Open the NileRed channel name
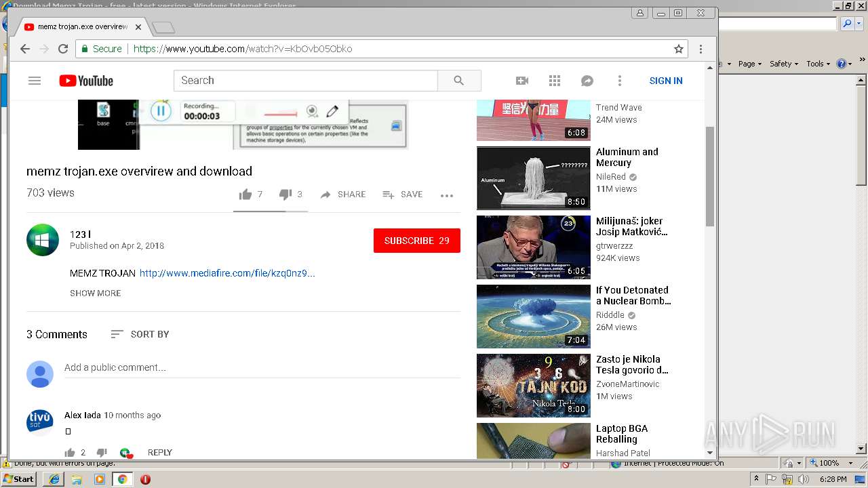The height and width of the screenshot is (488, 868). 611,177
